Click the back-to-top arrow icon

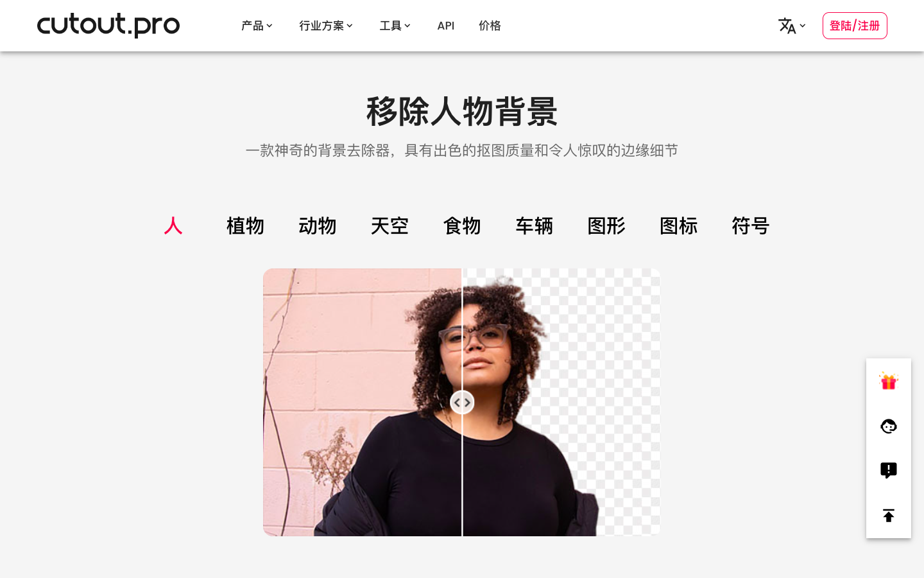coord(889,515)
